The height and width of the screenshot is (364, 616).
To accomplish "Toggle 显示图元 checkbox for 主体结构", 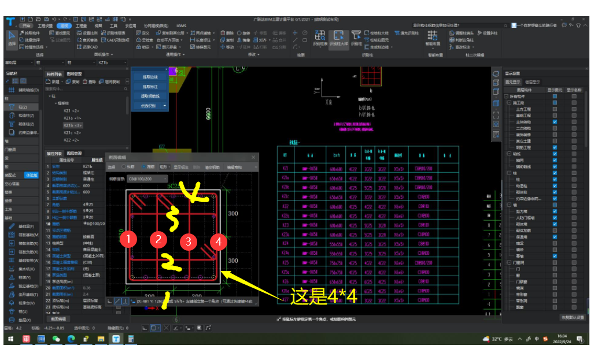I will coord(555,122).
